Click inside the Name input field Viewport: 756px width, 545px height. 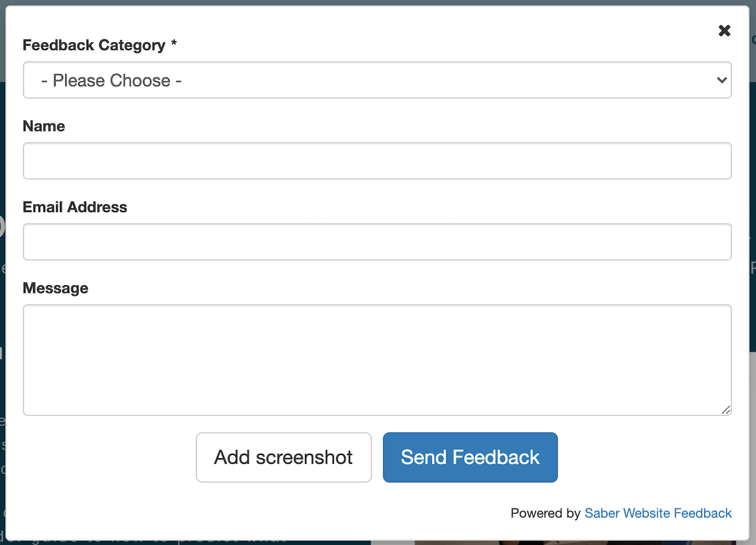click(x=377, y=160)
